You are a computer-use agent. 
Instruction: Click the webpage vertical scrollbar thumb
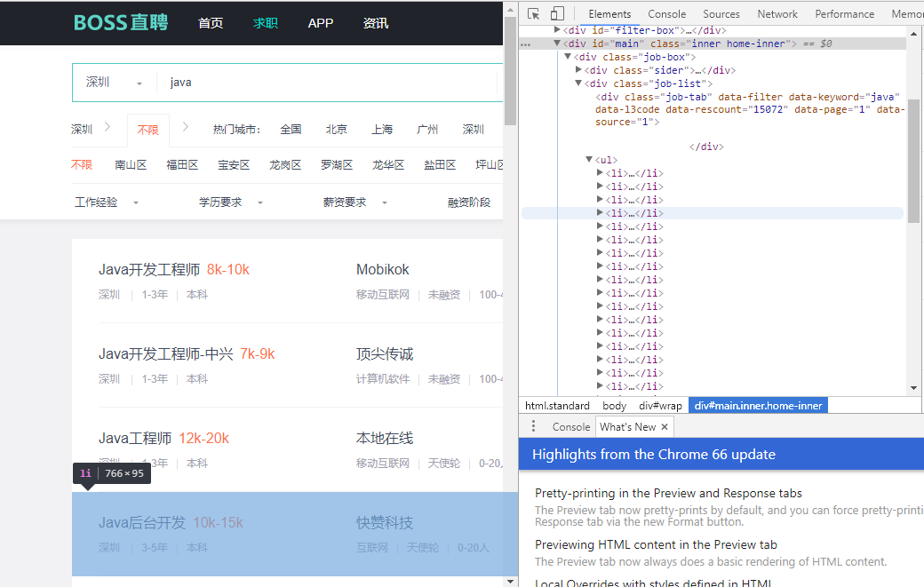510,71
